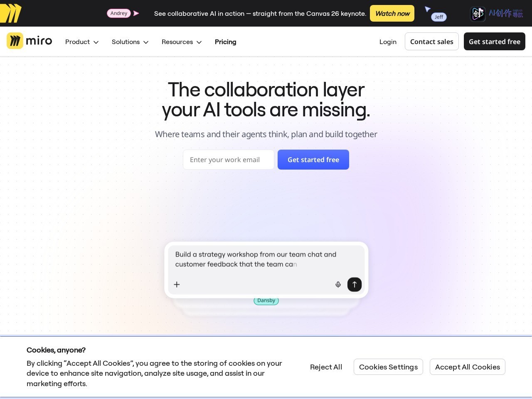Go to the Pricing page
532x399 pixels.
pos(226,42)
